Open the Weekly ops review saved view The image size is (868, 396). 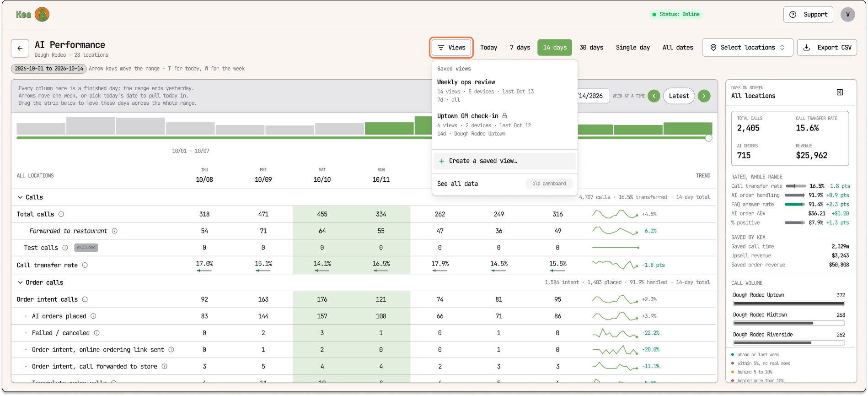[x=505, y=91]
